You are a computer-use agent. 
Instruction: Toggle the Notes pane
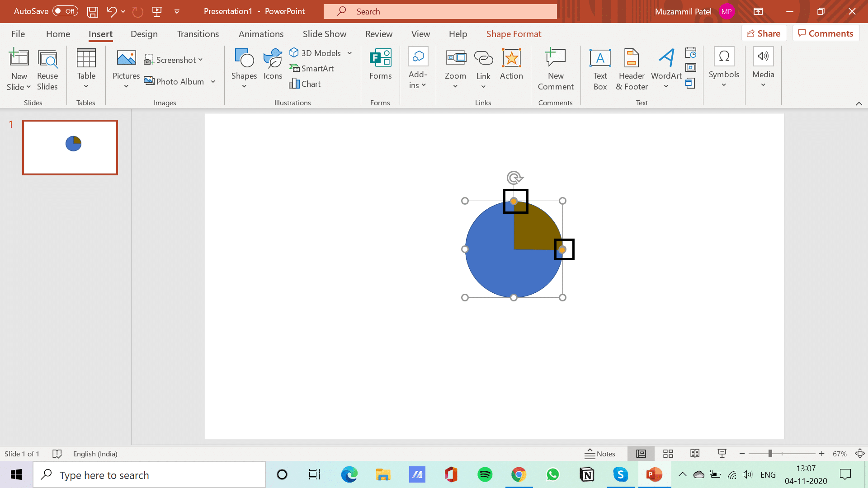pos(600,454)
